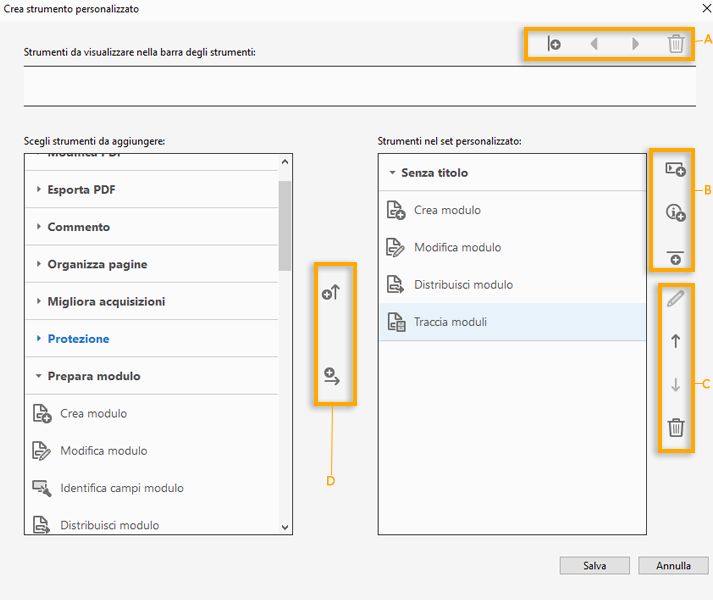Collapse the Prepara modulo category

93,376
